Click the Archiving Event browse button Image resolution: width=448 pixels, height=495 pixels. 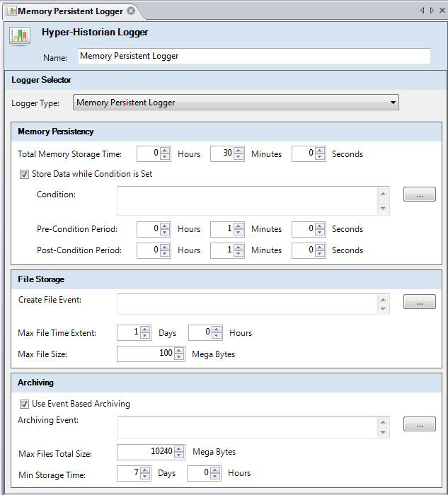pyautogui.click(x=419, y=424)
